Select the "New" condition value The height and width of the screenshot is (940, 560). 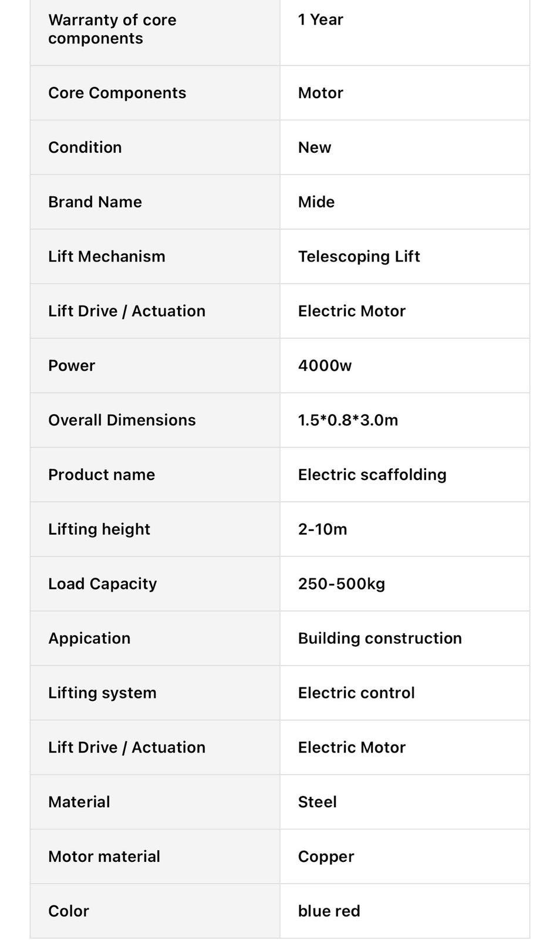(x=315, y=147)
